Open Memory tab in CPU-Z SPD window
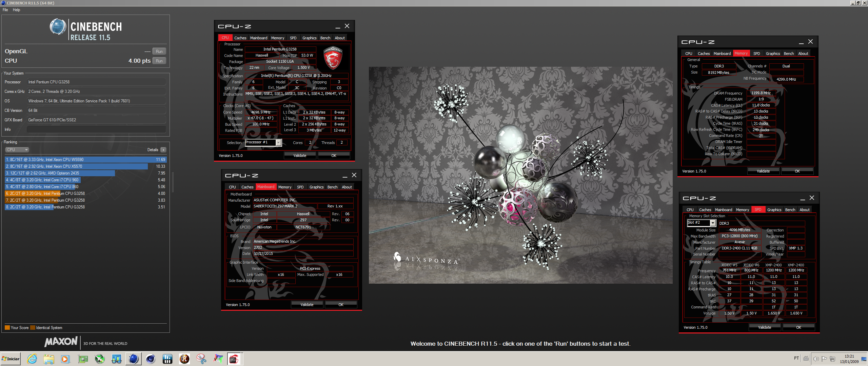868x366 pixels. [742, 210]
